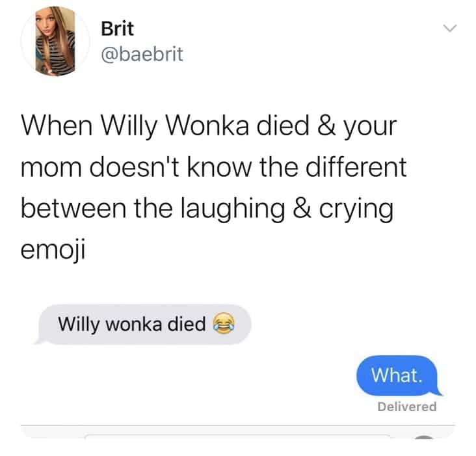Click the word laughing in the tweet
476x456 pixels.
(233, 209)
